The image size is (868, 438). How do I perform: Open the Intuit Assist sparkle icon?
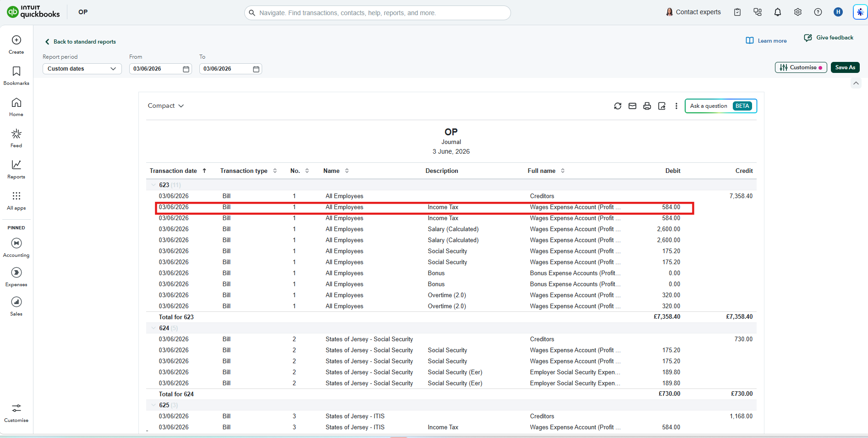pos(860,12)
